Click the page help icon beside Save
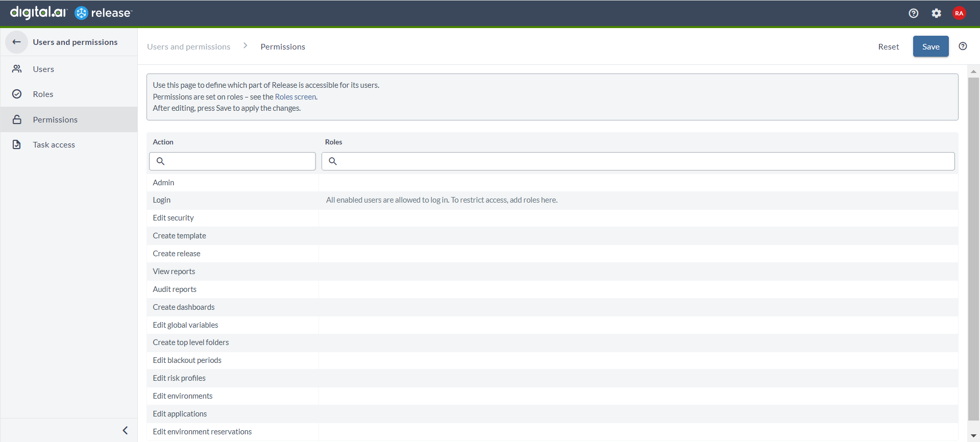The height and width of the screenshot is (442, 980). 963,46
